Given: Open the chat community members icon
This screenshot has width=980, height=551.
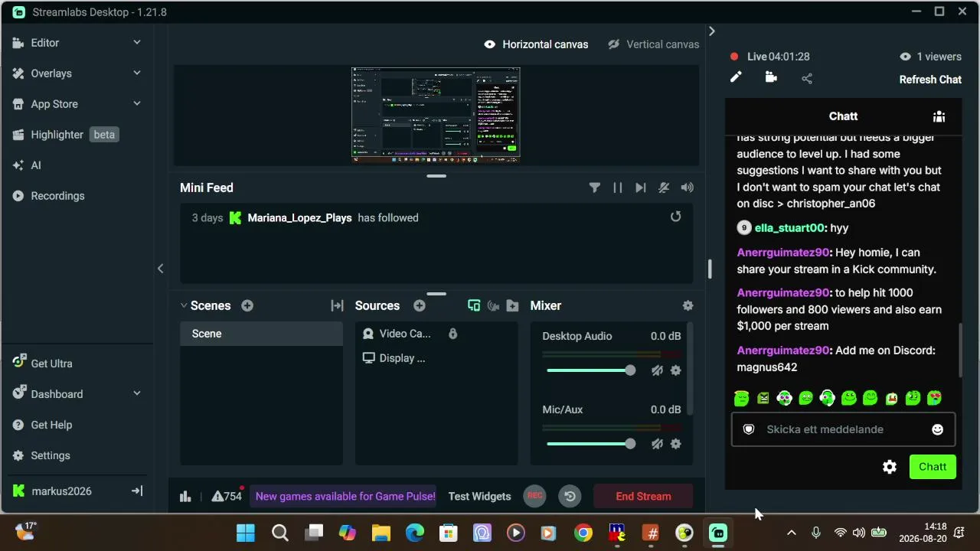Looking at the screenshot, I should click(939, 116).
